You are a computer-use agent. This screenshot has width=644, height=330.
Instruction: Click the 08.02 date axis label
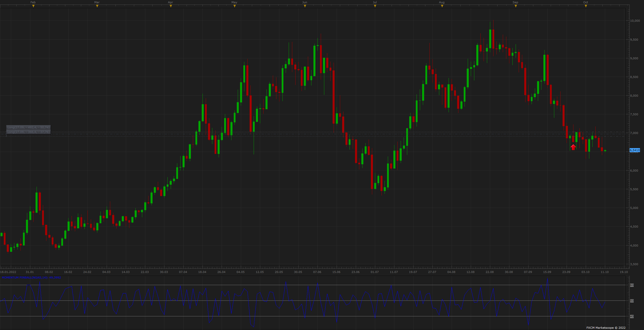49,272
